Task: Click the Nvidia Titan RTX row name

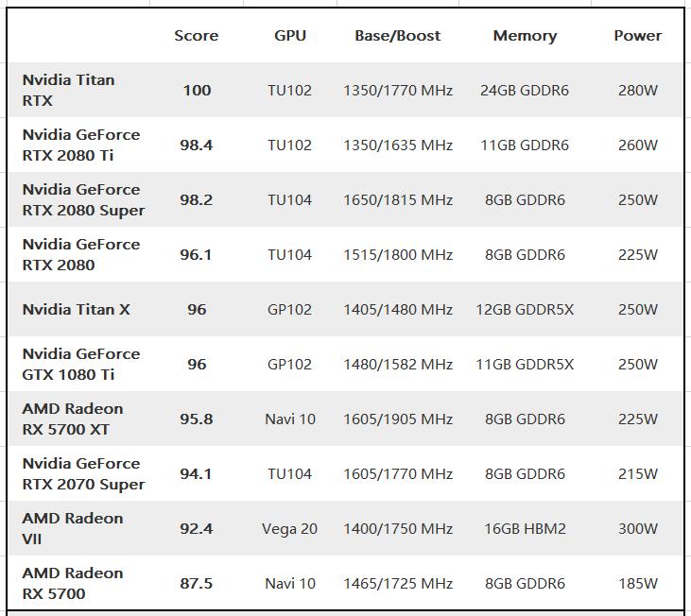Action: point(68,90)
